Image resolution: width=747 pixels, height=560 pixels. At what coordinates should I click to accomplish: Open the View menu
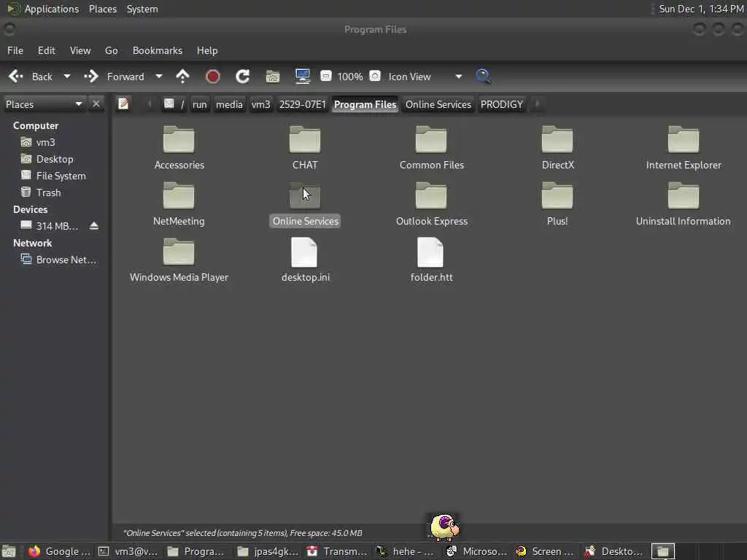pos(80,50)
